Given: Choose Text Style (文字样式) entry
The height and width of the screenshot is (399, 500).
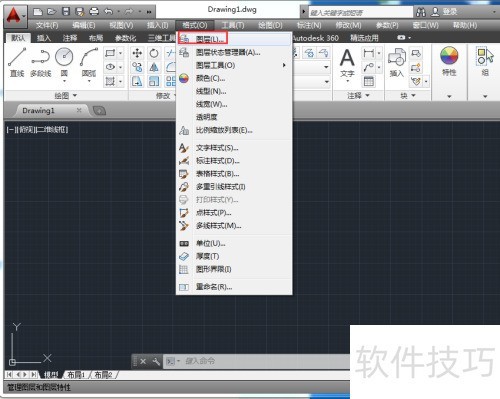Looking at the screenshot, I should (x=234, y=148).
